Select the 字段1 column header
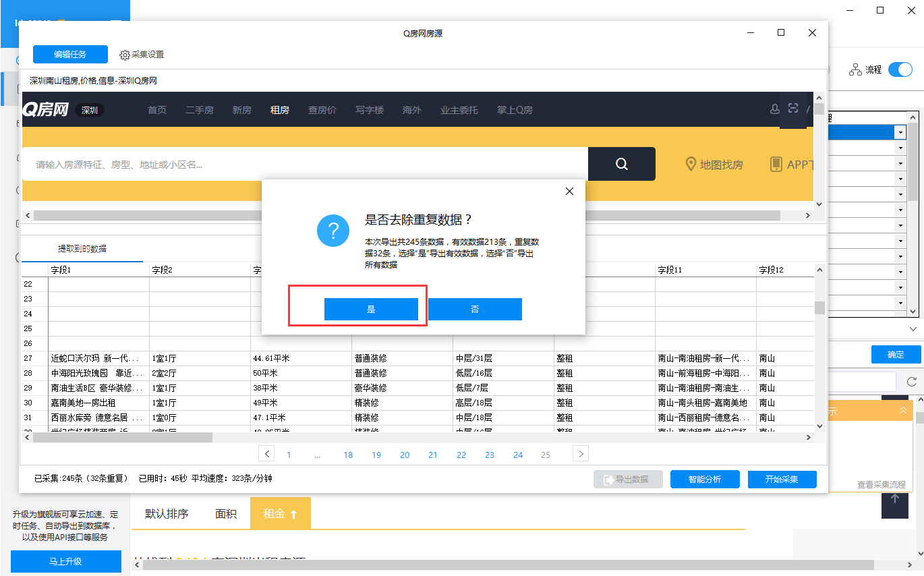Screen dimensions: 924x576 [x=98, y=270]
